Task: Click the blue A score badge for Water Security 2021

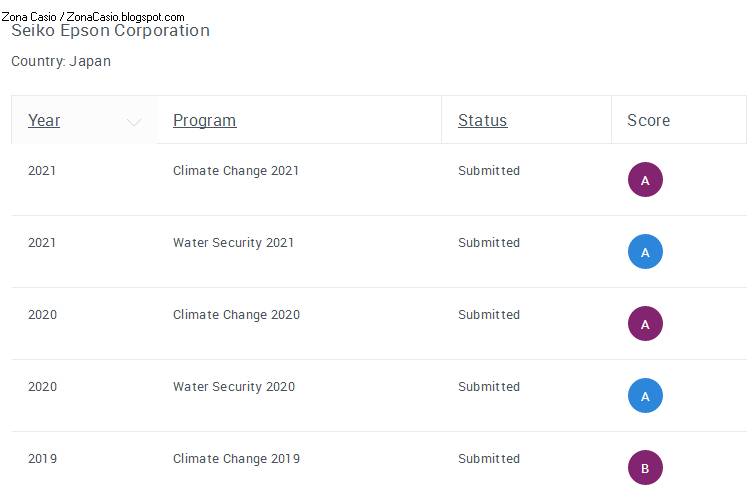Action: pyautogui.click(x=645, y=252)
